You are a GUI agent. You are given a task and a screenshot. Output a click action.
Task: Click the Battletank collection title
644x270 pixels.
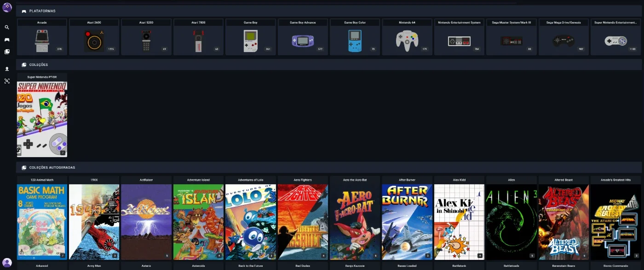point(459,266)
